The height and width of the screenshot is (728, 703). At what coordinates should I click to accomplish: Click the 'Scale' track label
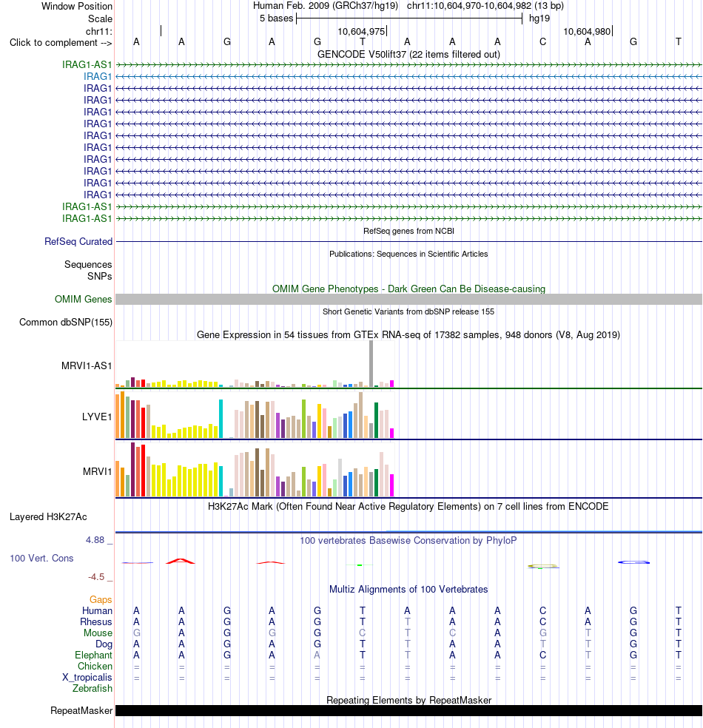101,18
